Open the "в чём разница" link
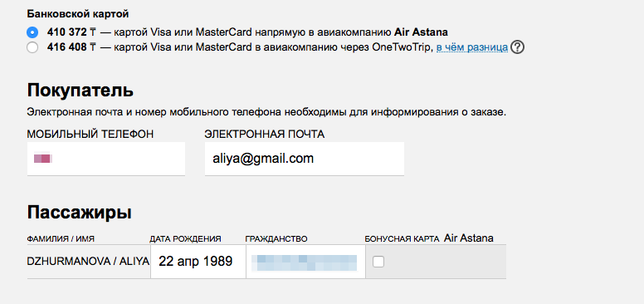 (472, 47)
